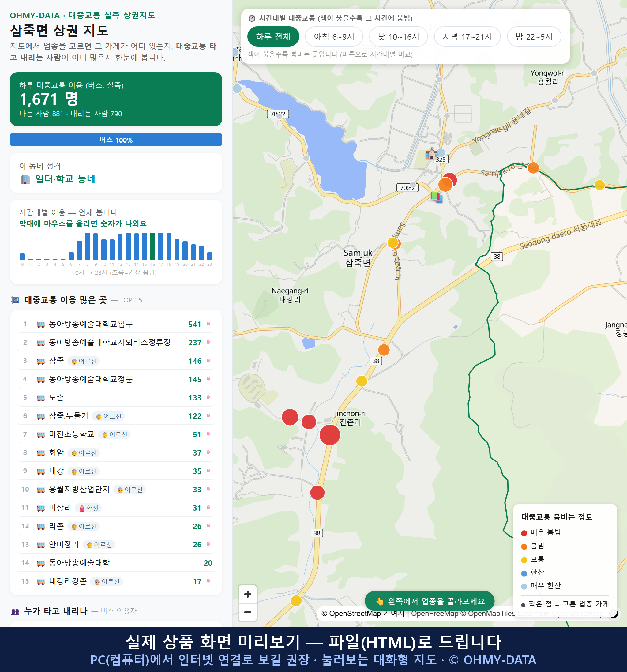
Task: Click pin icon in 용월지방산업단지 row
Action: 208,490
